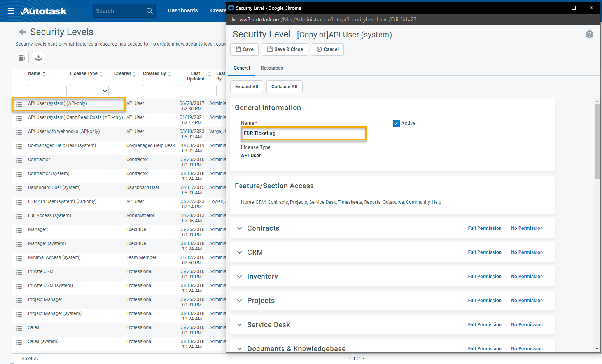Viewport: 602px width, 364px height.
Task: Open help question mark icon
Action: [590, 34]
